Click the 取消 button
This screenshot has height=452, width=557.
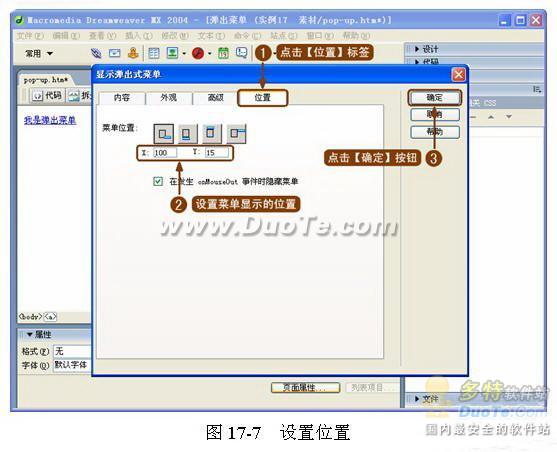(435, 114)
